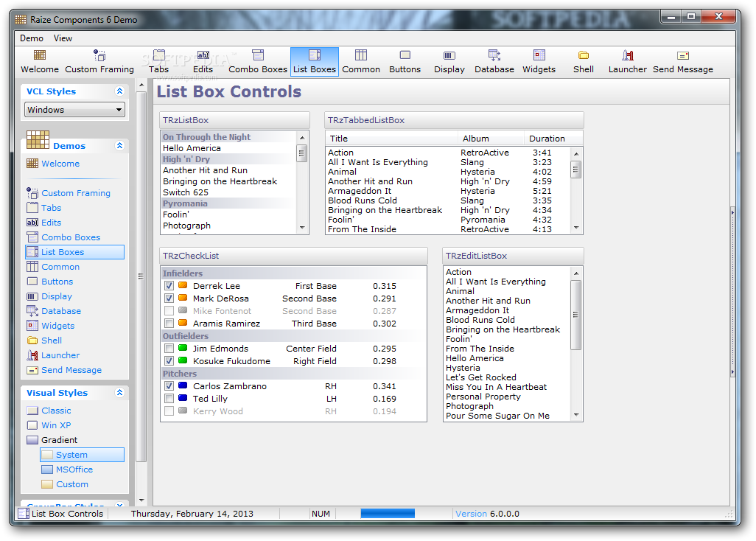Open the Combo Boxes sidebar link
Screen dimensions: 756x541
[x=71, y=237]
